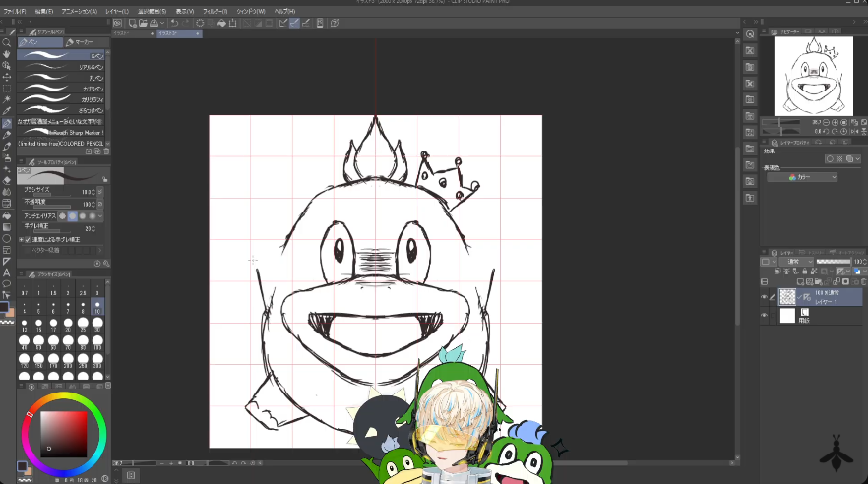This screenshot has height=484, width=868.
Task: Open the Help (H) menu
Action: coord(285,11)
